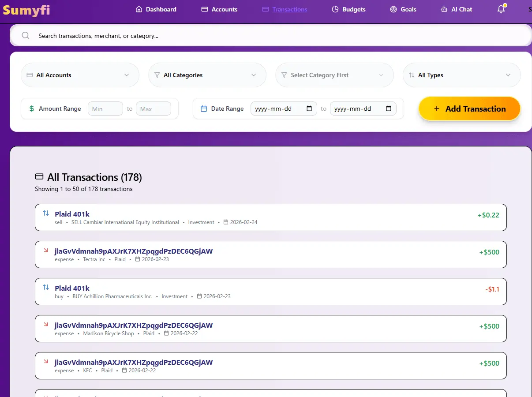This screenshot has width=532, height=397.
Task: Expand the All Accounts dropdown
Action: [x=80, y=75]
